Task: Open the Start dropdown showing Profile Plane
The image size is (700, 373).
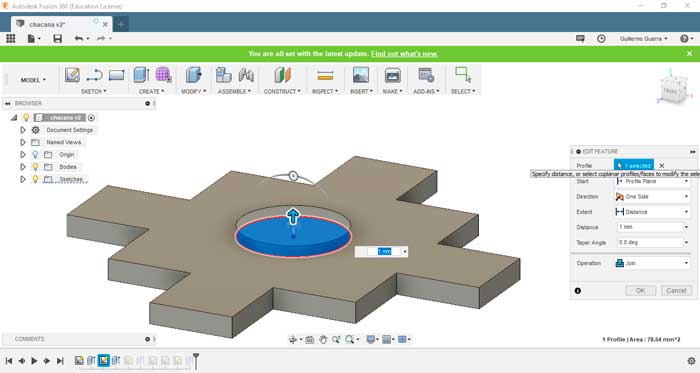Action: [x=652, y=182]
